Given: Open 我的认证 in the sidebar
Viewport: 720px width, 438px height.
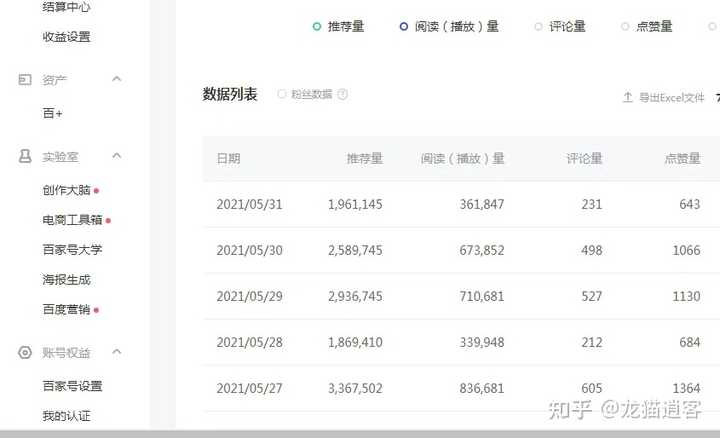Looking at the screenshot, I should 66,416.
